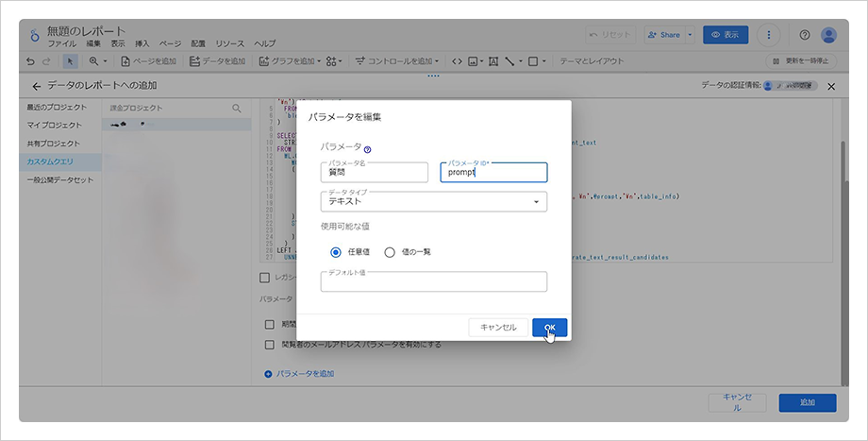Open the community visualizations icon menu

point(334,61)
